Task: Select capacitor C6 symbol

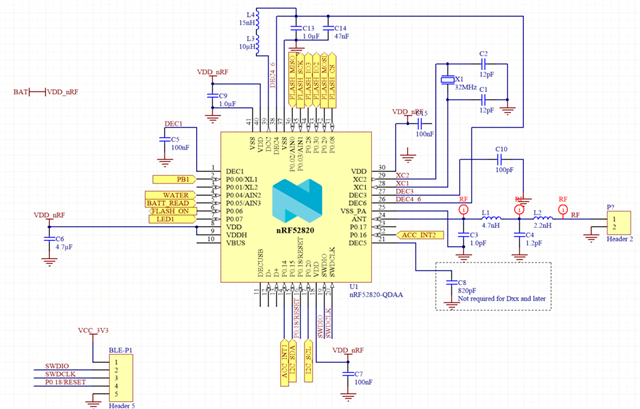Action: [49, 239]
